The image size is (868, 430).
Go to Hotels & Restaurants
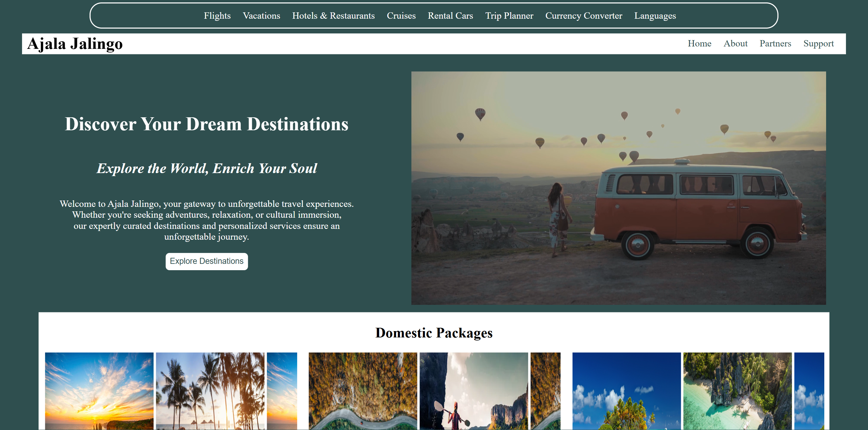[x=333, y=16]
